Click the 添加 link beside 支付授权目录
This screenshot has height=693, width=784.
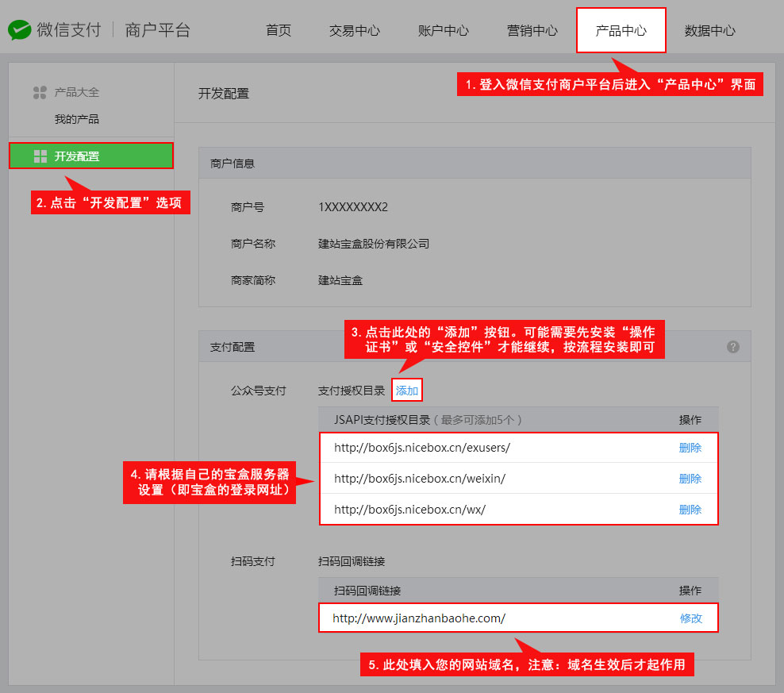[407, 391]
